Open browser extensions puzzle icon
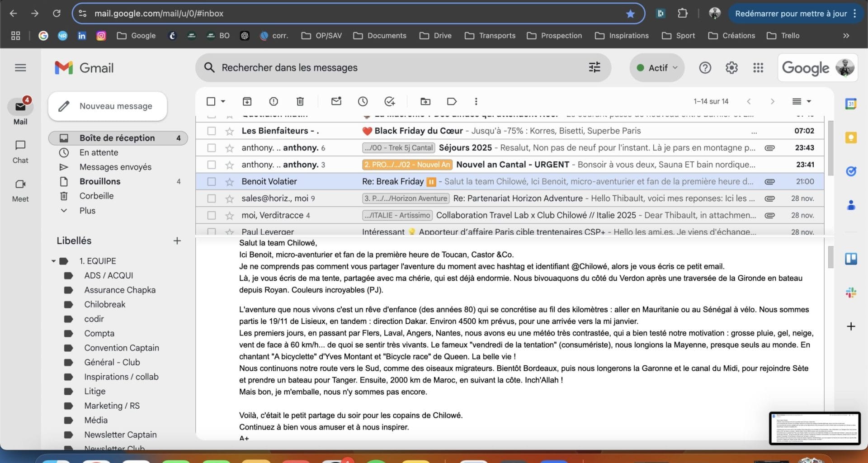This screenshot has height=463, width=868. tap(683, 14)
